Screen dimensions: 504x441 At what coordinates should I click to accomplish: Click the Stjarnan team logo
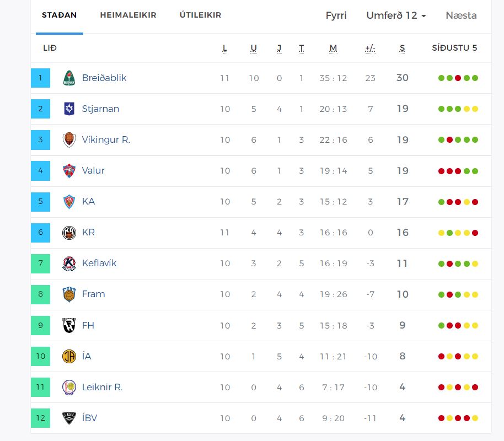point(69,109)
